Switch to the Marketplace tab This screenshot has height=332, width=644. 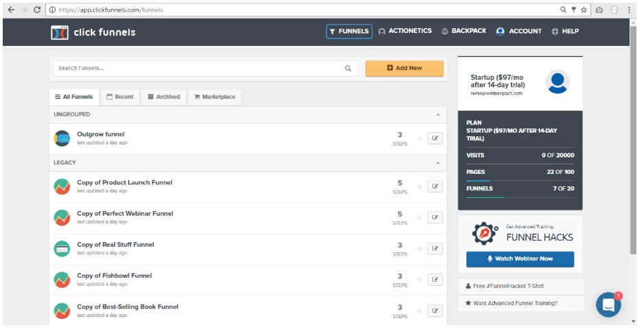point(215,98)
